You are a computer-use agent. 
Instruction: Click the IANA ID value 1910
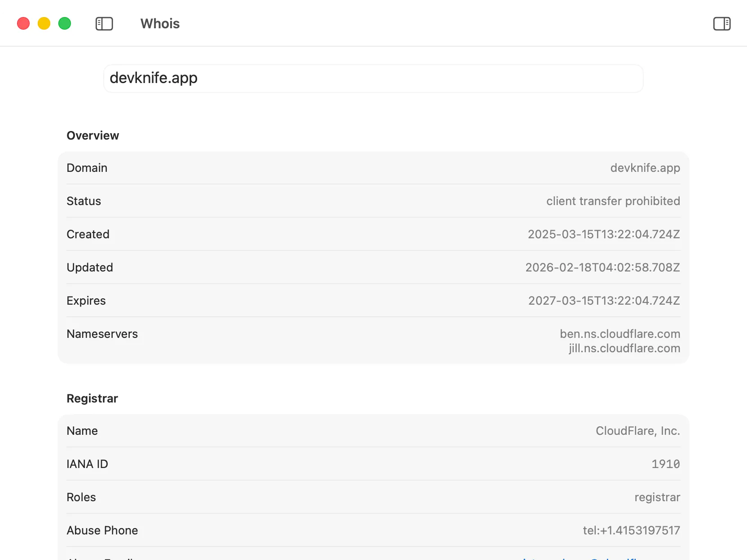[666, 464]
